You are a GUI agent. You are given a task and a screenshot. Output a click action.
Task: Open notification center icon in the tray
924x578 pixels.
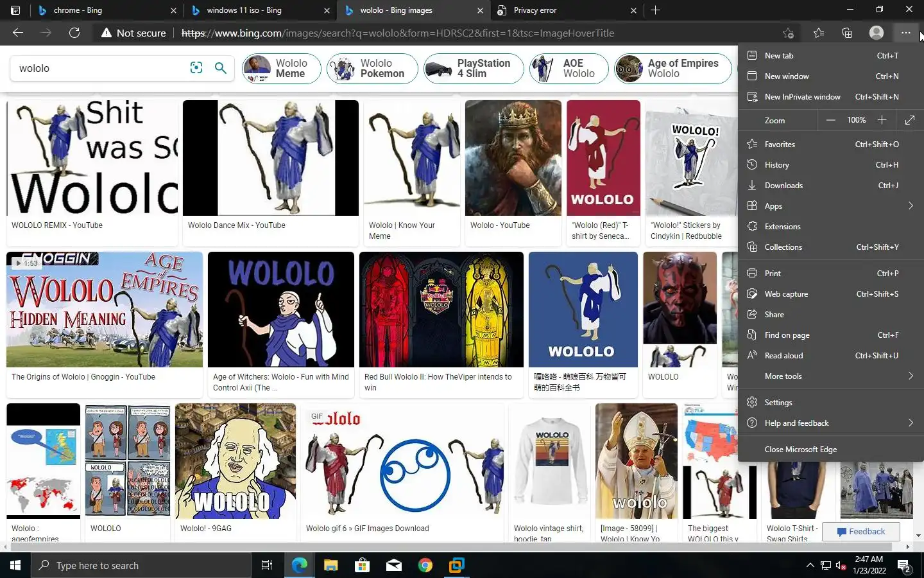pos(903,566)
